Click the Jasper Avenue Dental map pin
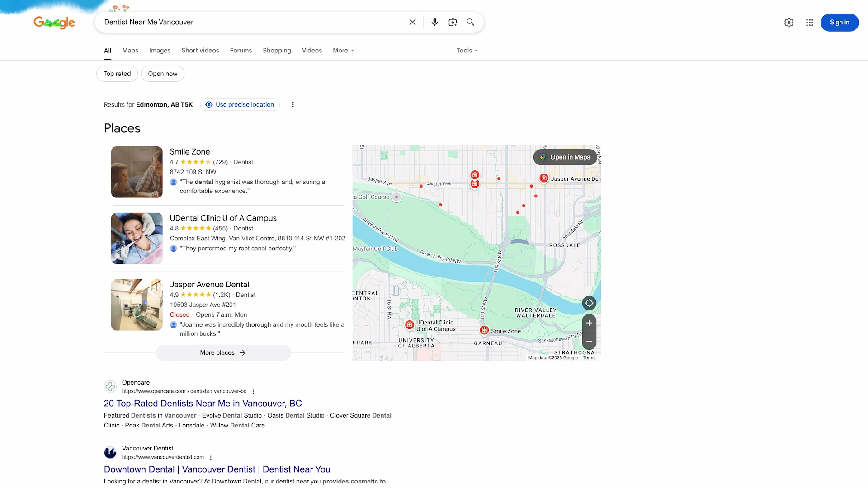868x488 pixels. [544, 178]
